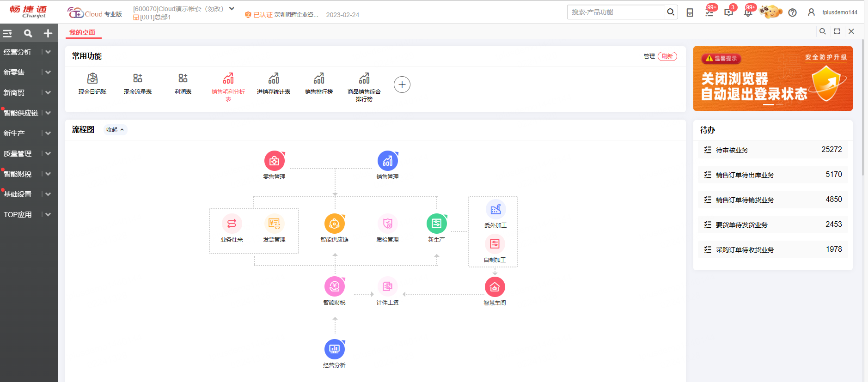Click the 经营分析 flowchart icon
The height and width of the screenshot is (382, 868).
(334, 350)
